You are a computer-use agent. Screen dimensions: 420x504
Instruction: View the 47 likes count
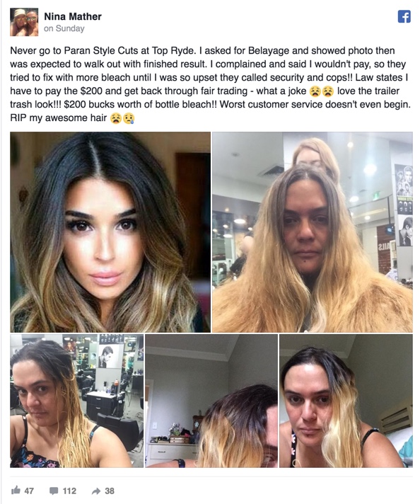29,491
